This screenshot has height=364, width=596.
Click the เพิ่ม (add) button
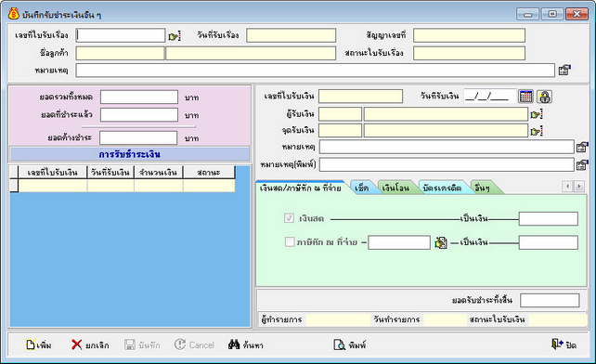[x=38, y=345]
